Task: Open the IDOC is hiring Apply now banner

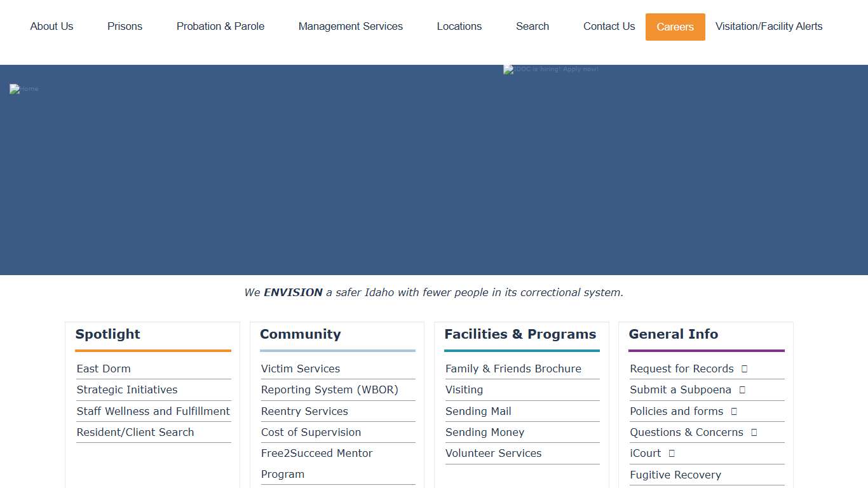Action: pos(550,69)
